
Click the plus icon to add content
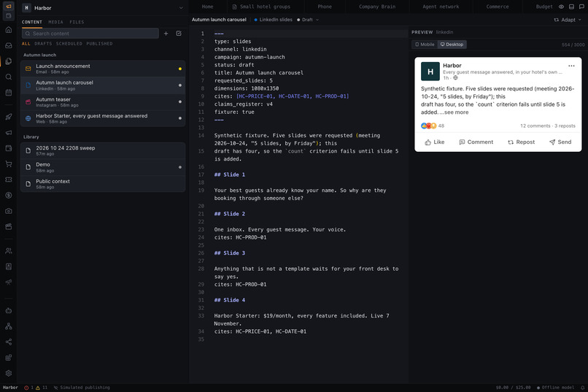(166, 34)
